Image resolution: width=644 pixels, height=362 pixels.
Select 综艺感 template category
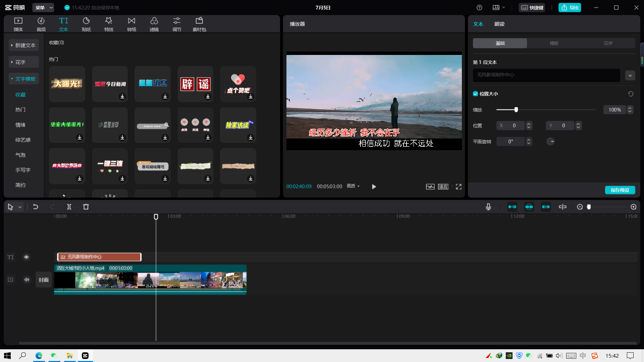coord(23,140)
